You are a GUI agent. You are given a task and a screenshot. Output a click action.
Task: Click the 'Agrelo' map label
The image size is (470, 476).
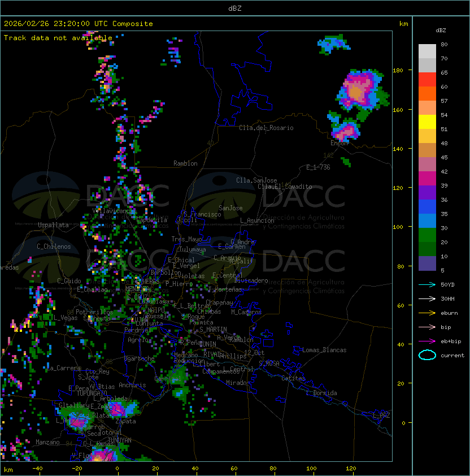pyautogui.click(x=138, y=340)
